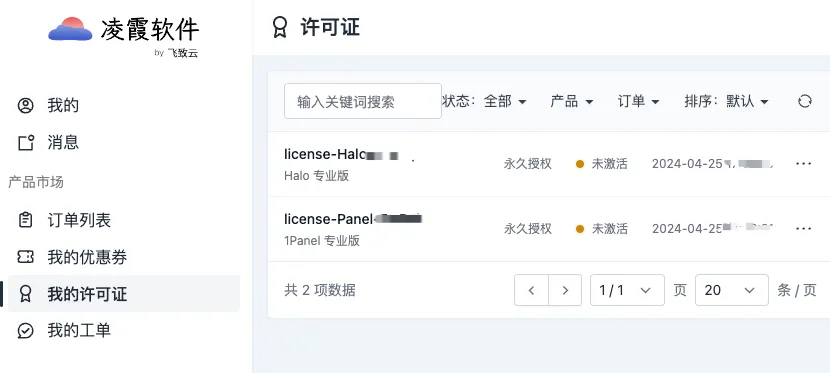Image resolution: width=830 pixels, height=373 pixels.
Task: Click the 我的工单 chat-check icon
Action: click(x=25, y=331)
